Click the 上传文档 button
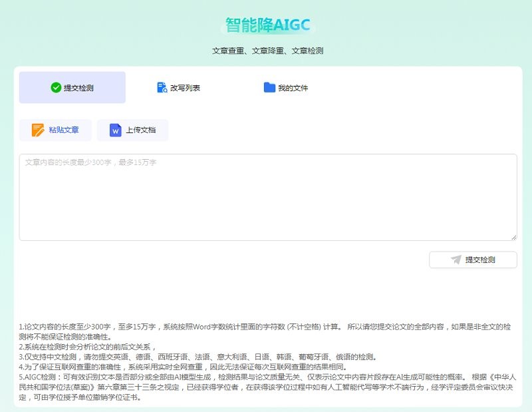Screen dimensions: 532x412 tap(133, 129)
